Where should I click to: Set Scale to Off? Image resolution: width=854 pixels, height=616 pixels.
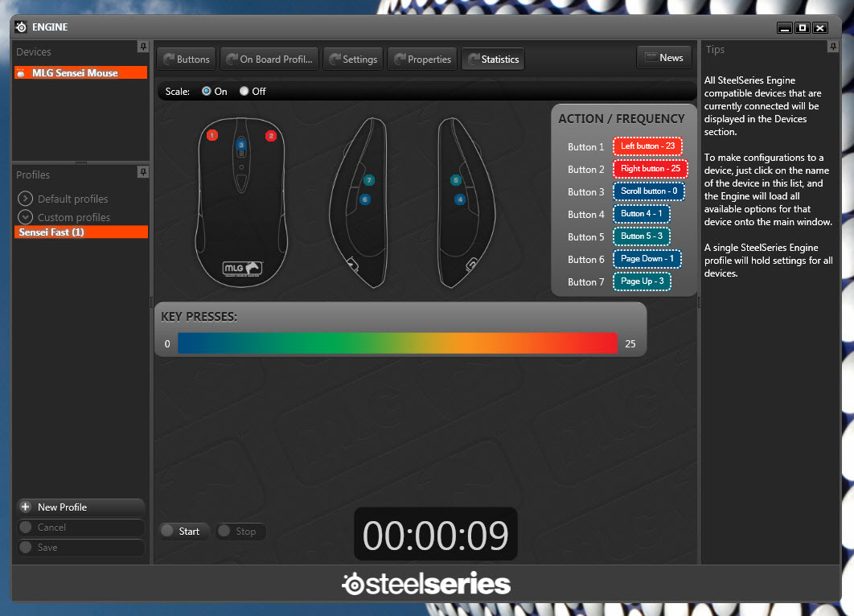[x=244, y=91]
